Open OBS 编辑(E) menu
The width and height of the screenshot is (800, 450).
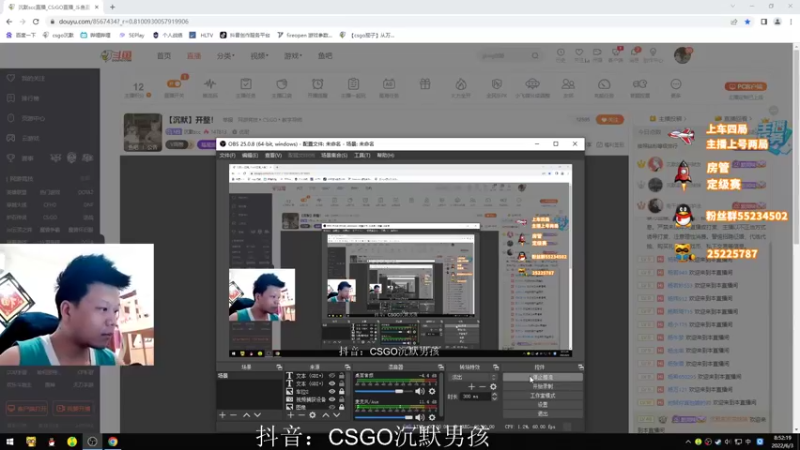pos(250,155)
